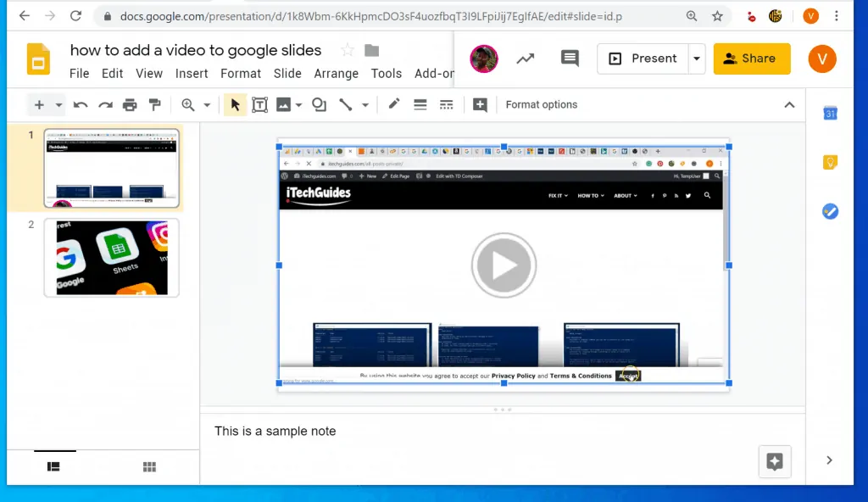Collapse the menus with chevron arrow

pos(789,105)
